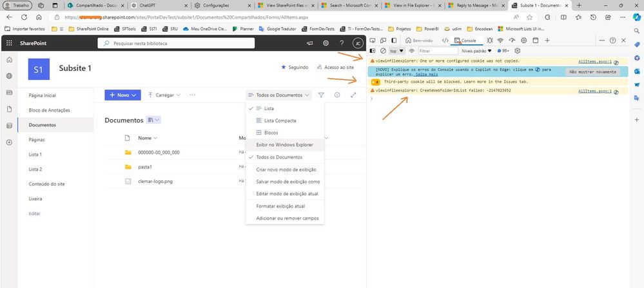The height and width of the screenshot is (288, 644).
Task: Open the Todos os Documentos view dropdown
Action: click(x=278, y=95)
